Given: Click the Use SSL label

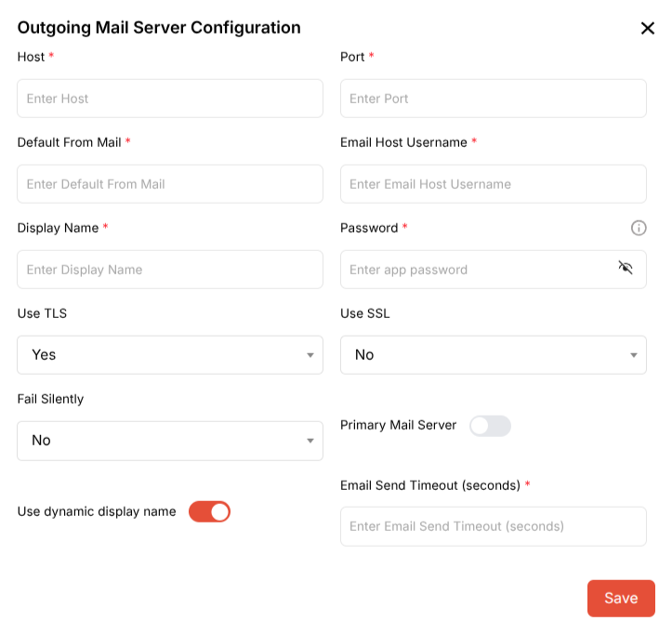Looking at the screenshot, I should click(x=365, y=313).
